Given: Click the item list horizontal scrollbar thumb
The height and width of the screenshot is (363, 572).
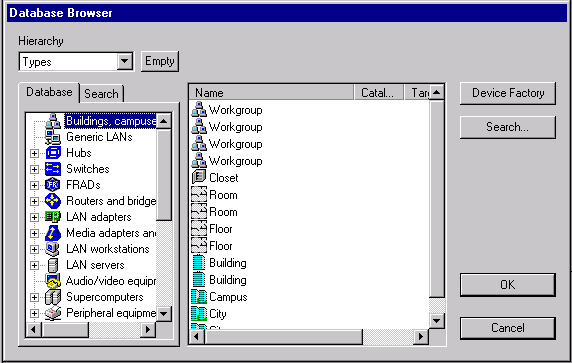Looking at the screenshot, I should coord(284,336).
